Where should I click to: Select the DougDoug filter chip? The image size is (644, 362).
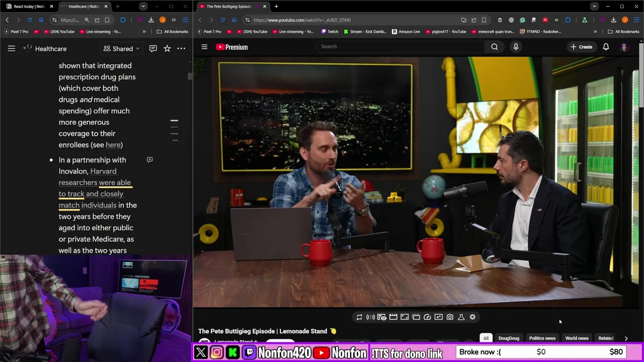(x=509, y=338)
